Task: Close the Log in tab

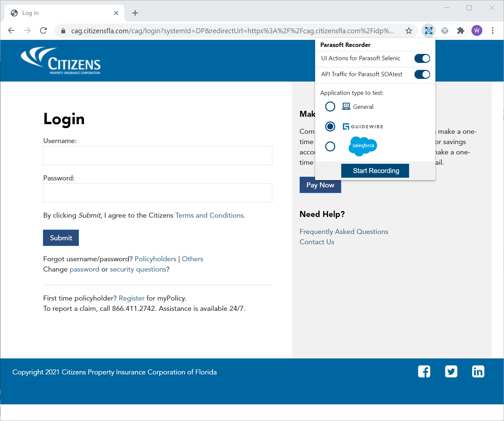Action: tap(116, 13)
